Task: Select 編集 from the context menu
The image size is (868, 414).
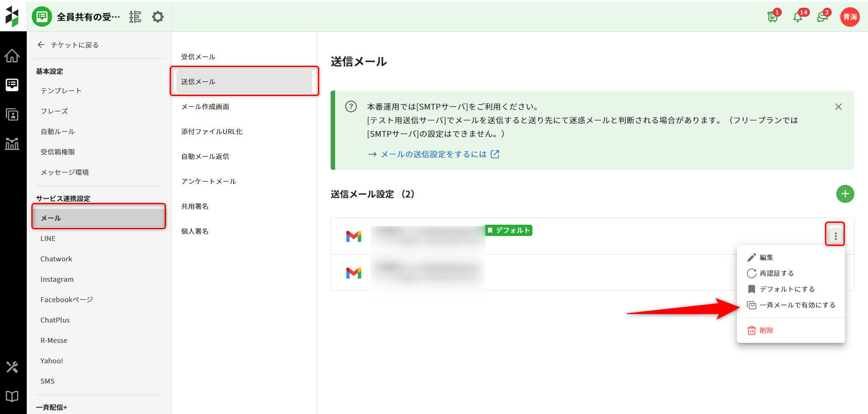Action: point(766,258)
